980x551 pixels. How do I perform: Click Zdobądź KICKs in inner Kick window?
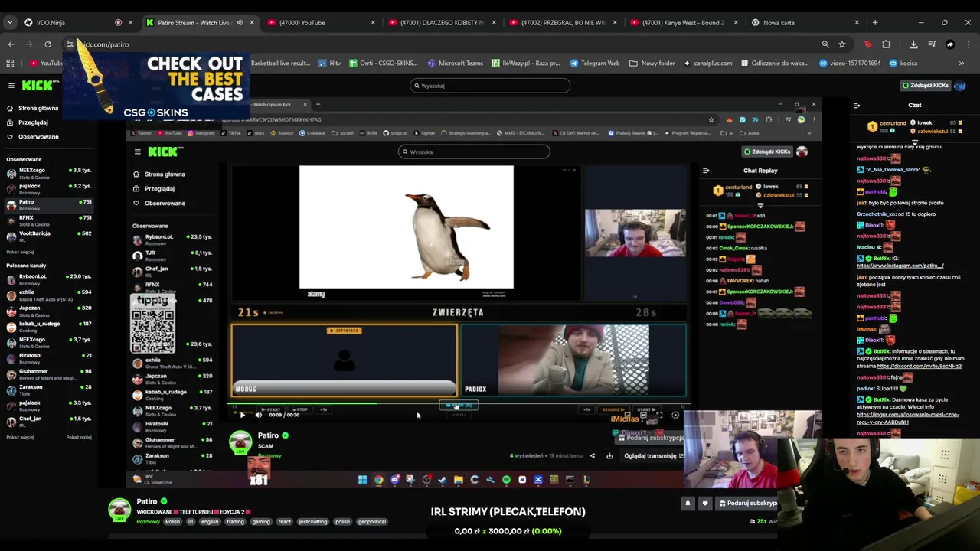pyautogui.click(x=766, y=152)
